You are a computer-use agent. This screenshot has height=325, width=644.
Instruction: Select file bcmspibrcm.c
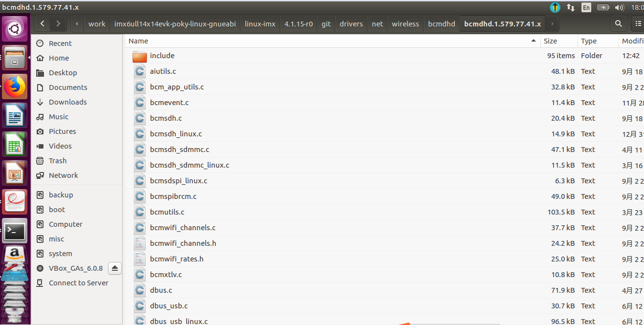173,196
